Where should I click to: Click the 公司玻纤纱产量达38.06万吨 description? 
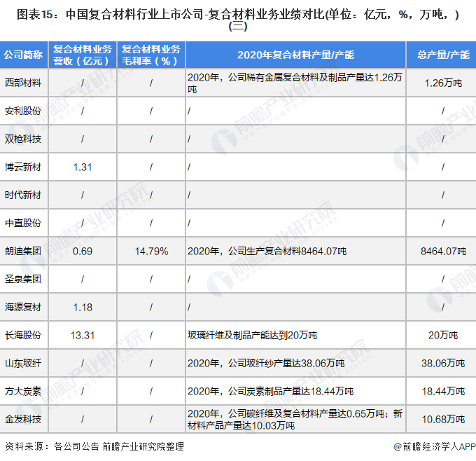tap(266, 363)
